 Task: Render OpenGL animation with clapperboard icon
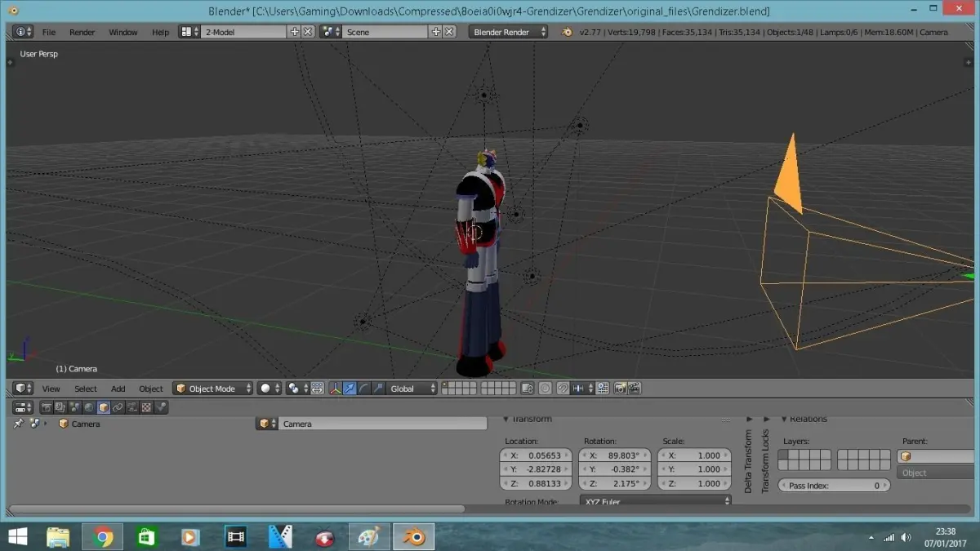(634, 389)
